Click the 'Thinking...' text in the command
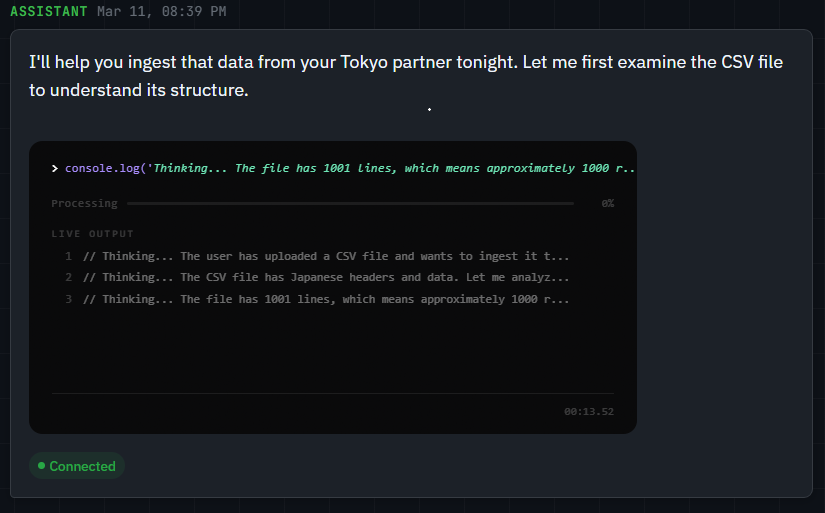The height and width of the screenshot is (513, 825). coord(188,168)
